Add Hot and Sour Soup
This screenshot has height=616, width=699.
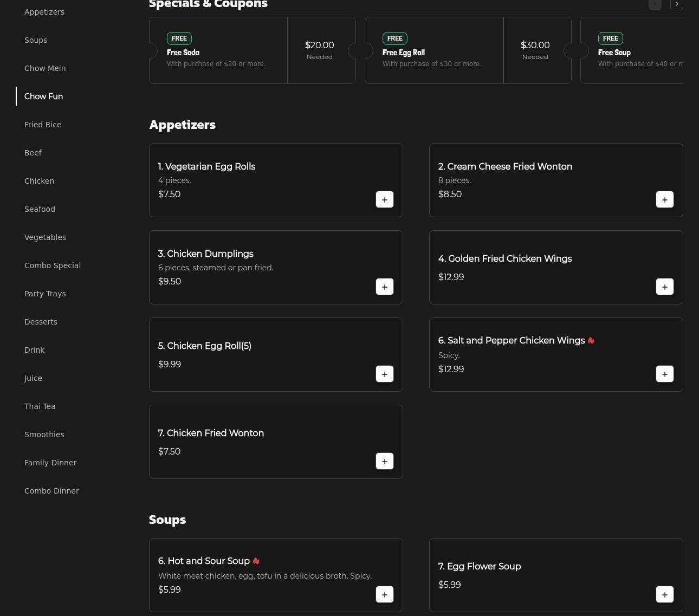384,594
